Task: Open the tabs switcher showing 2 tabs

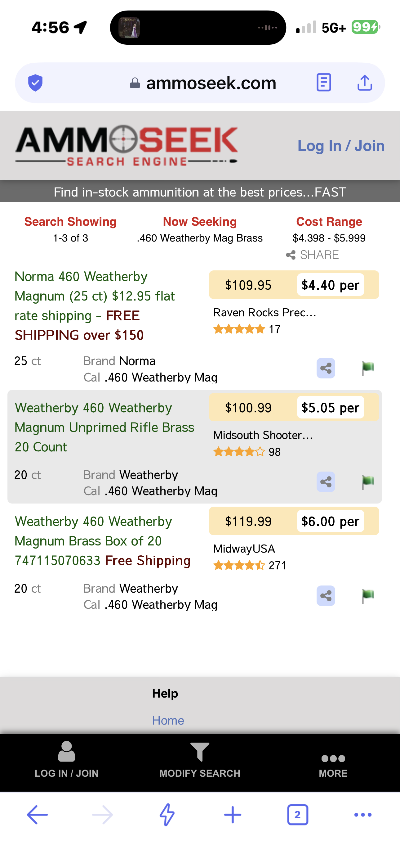Action: pyautogui.click(x=298, y=815)
